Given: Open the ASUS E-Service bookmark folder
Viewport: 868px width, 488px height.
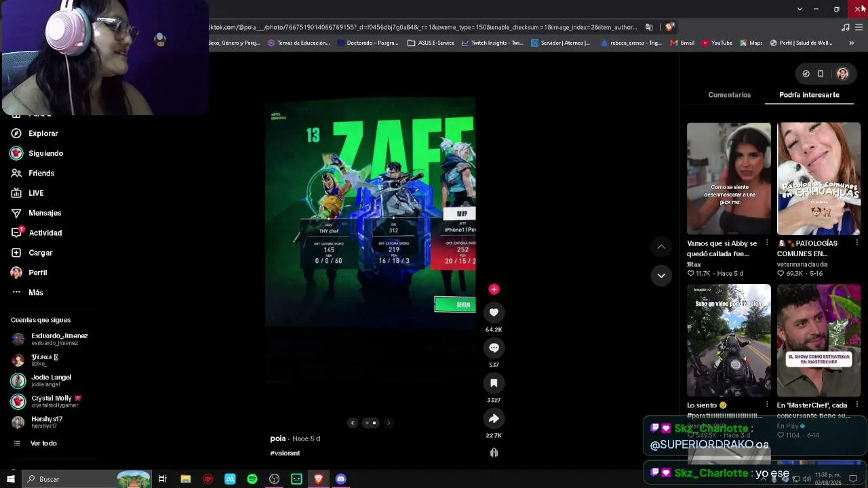Looking at the screenshot, I should pos(431,43).
